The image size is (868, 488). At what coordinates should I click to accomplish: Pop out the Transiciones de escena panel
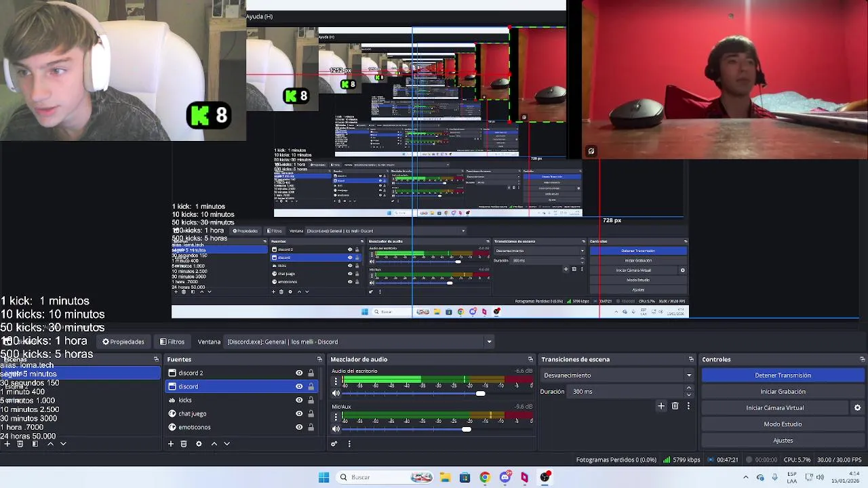691,359
